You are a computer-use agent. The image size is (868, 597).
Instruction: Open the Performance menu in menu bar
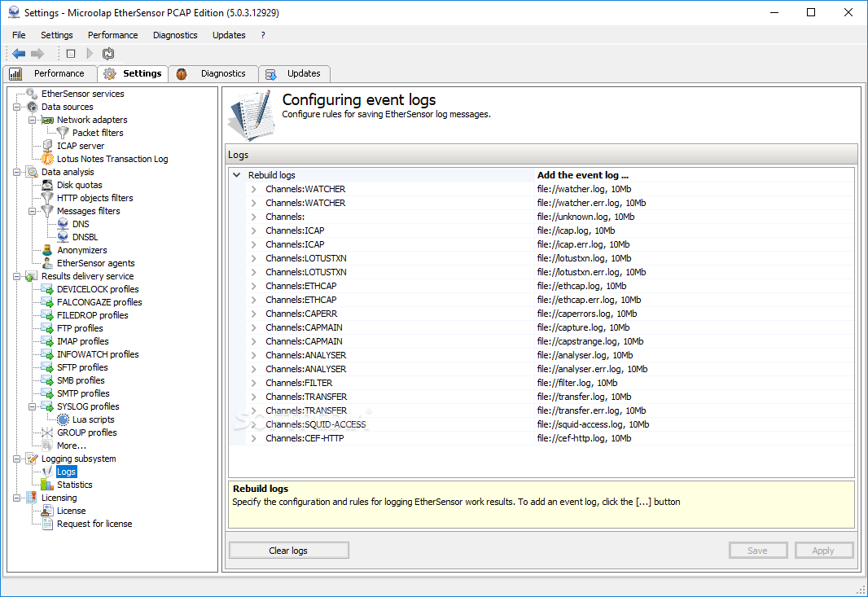(113, 35)
